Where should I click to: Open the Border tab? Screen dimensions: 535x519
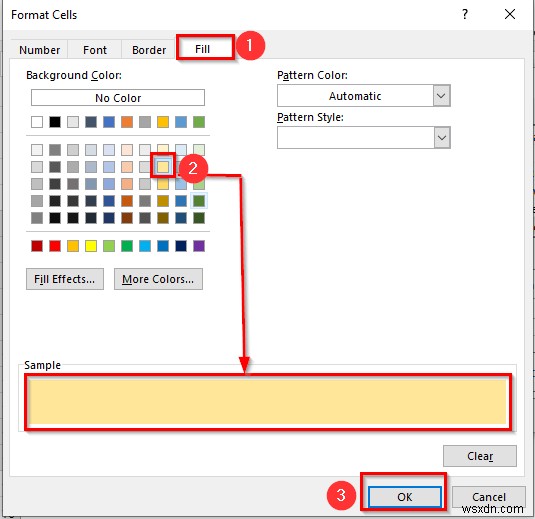pos(149,50)
